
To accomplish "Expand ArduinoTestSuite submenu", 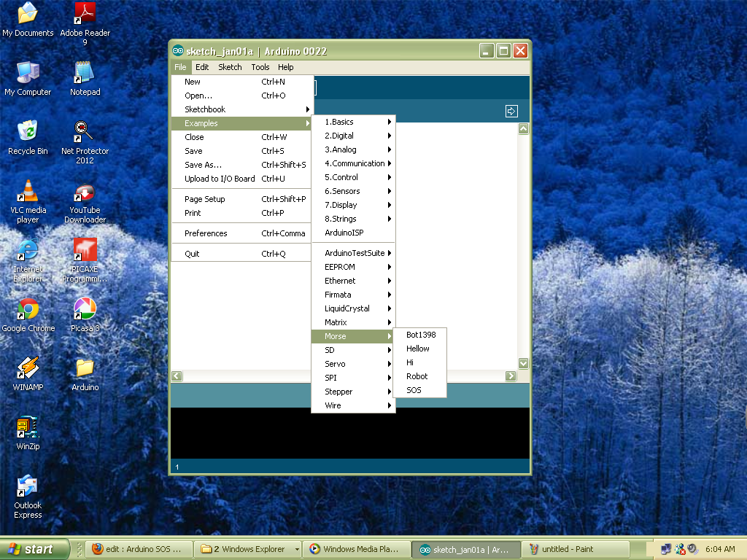I will click(x=353, y=253).
